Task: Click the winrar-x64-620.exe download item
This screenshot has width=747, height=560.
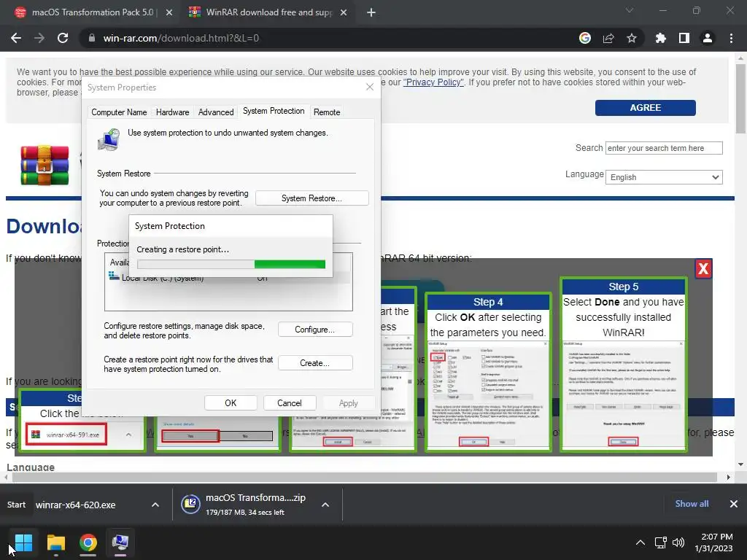Action: (x=76, y=505)
